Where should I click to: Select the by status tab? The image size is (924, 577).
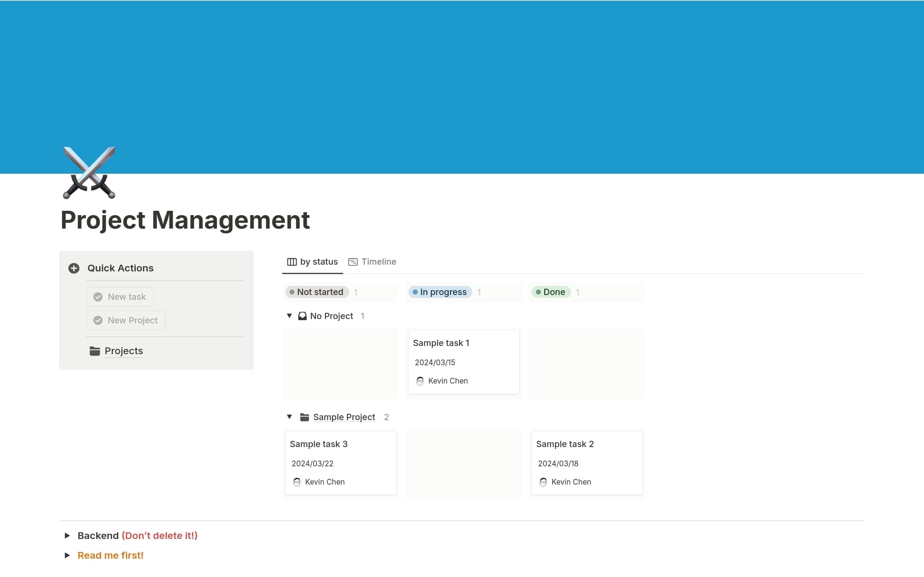[319, 261]
